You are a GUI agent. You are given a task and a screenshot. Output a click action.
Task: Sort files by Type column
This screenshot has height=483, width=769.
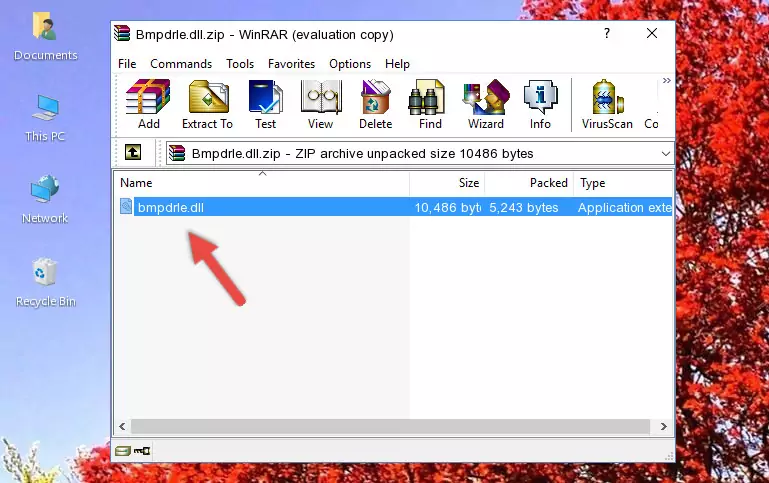click(623, 183)
